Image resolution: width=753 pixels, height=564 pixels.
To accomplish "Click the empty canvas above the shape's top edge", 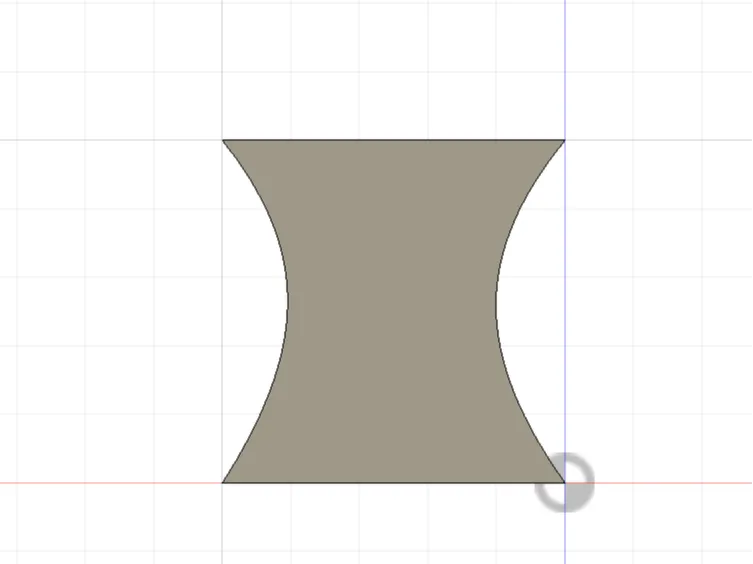I will click(x=393, y=70).
